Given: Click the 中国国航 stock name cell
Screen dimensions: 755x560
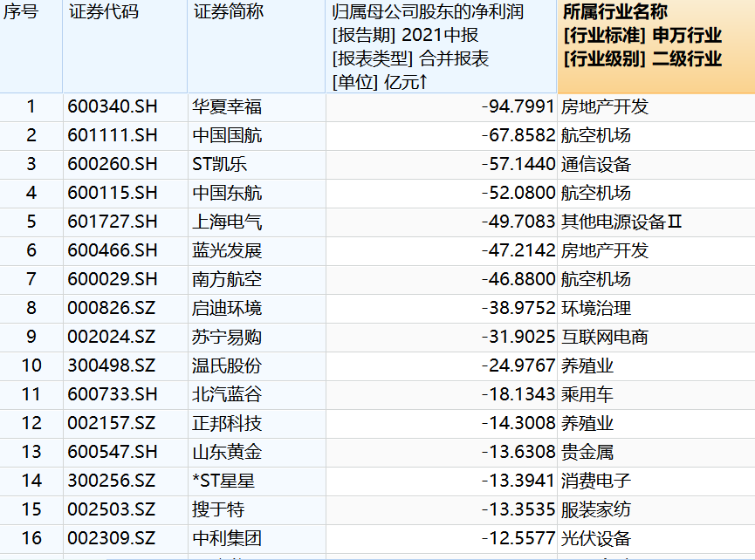Looking at the screenshot, I should coord(227,136).
